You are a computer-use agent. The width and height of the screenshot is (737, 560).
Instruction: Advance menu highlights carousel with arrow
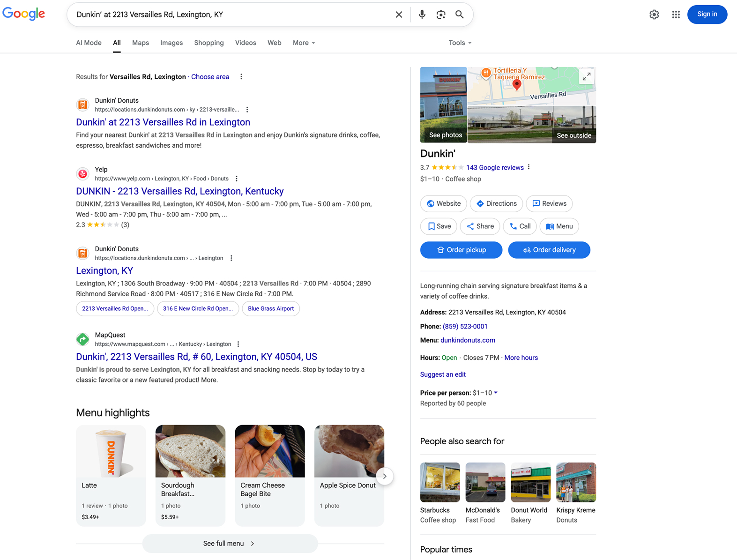pos(385,476)
